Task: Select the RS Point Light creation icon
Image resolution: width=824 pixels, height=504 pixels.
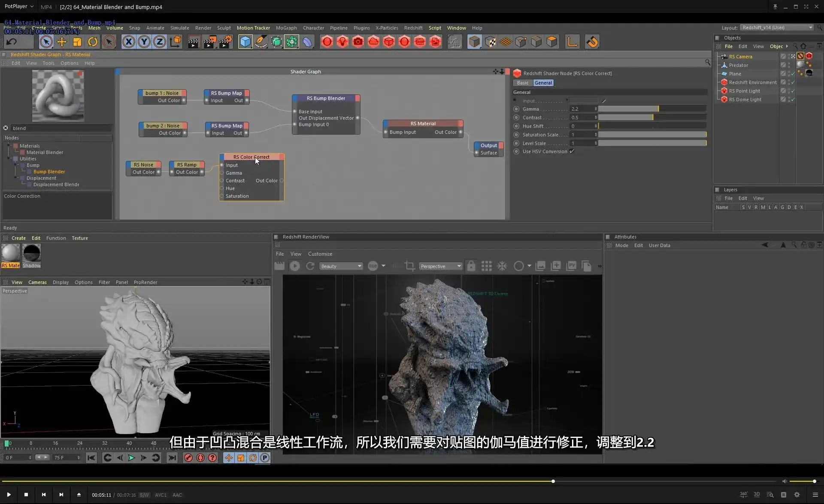Action: tap(342, 42)
